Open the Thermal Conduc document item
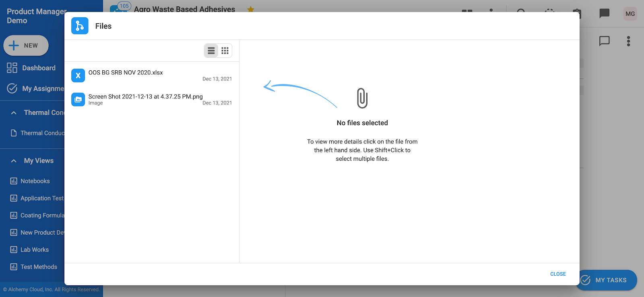The image size is (644, 297). 42,133
